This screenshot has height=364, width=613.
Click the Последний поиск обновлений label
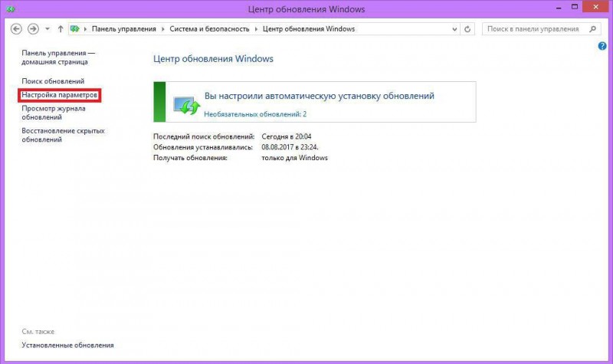pyautogui.click(x=204, y=136)
